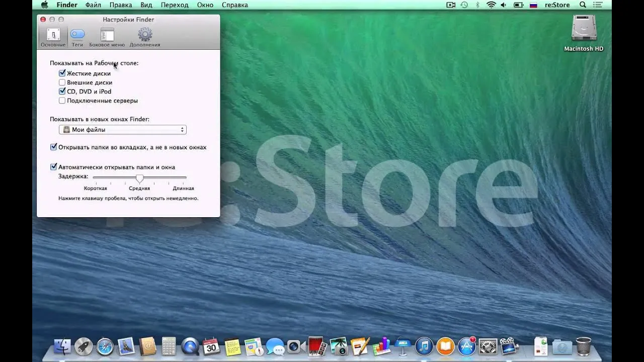Open the Дополнения preferences tab

tap(145, 38)
